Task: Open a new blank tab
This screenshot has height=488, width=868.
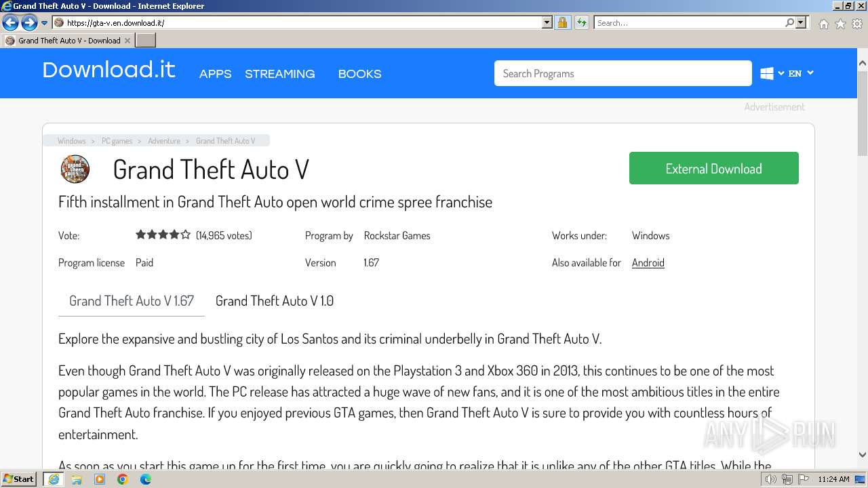Action: pos(146,41)
